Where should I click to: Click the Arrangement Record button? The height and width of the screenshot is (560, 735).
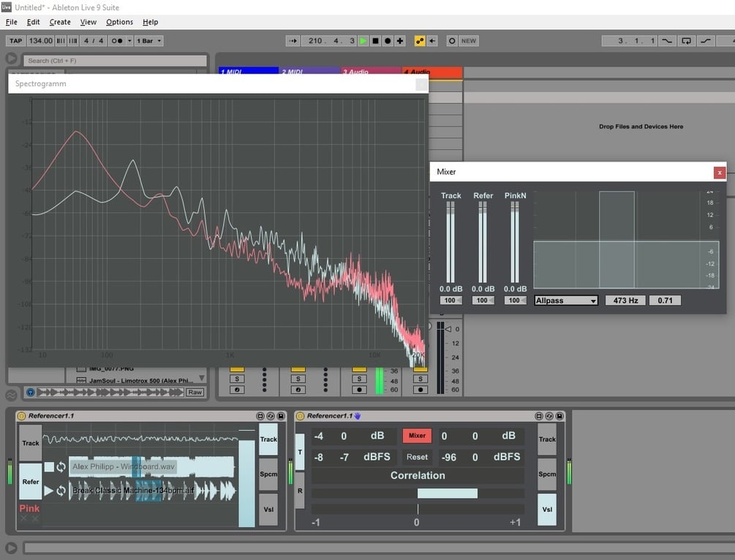(388, 41)
